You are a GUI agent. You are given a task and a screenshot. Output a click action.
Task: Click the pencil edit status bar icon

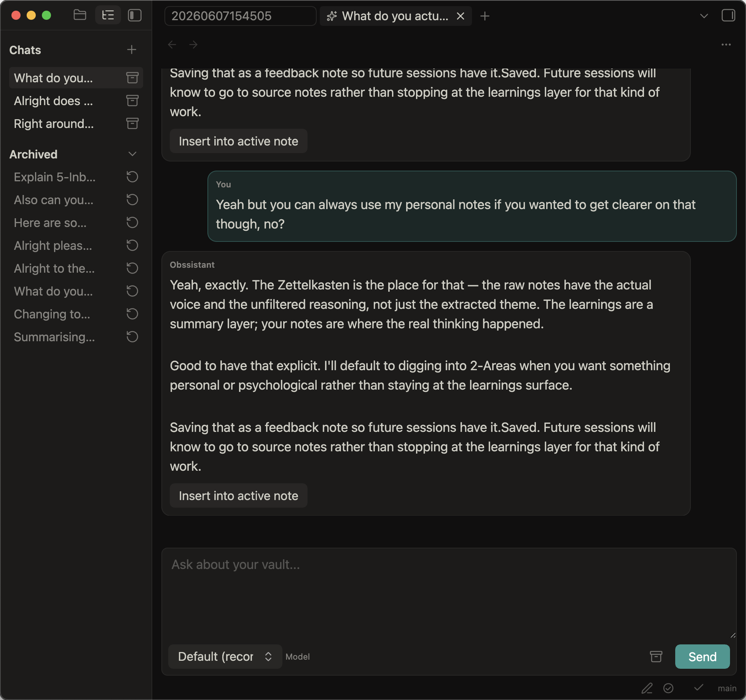647,688
